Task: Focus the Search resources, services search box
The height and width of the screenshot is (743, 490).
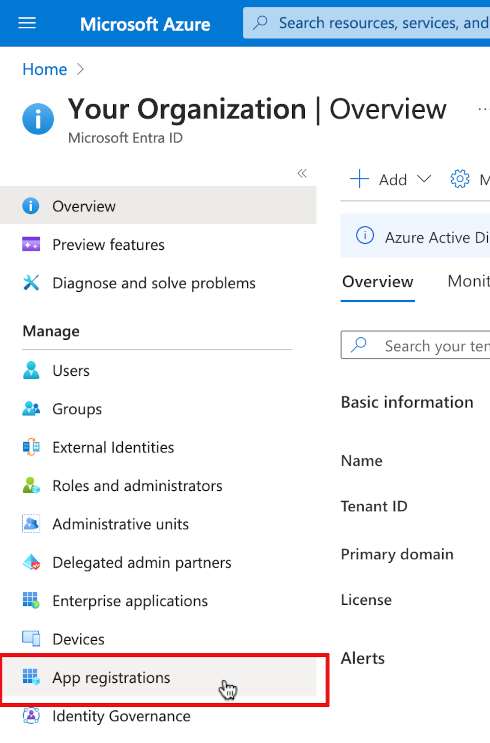Action: point(366,23)
